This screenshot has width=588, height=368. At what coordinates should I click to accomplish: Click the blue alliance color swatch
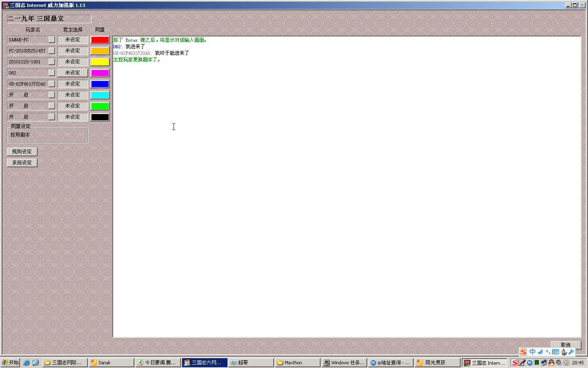pos(100,84)
